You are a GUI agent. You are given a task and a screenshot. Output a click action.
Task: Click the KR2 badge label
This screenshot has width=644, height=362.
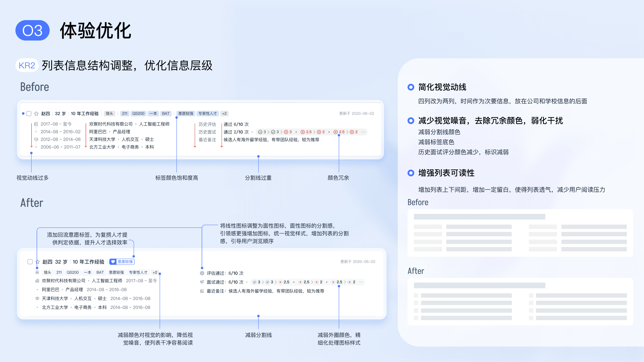[x=27, y=65]
